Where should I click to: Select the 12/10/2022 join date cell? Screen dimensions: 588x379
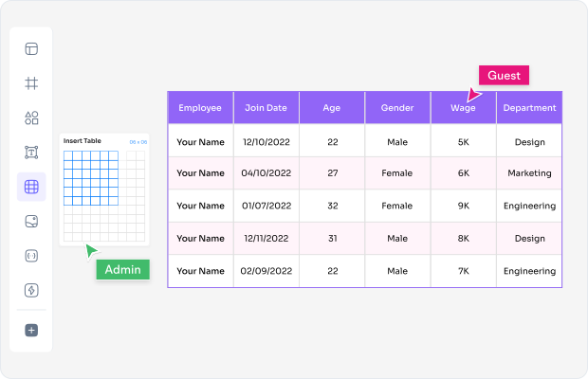coord(266,141)
